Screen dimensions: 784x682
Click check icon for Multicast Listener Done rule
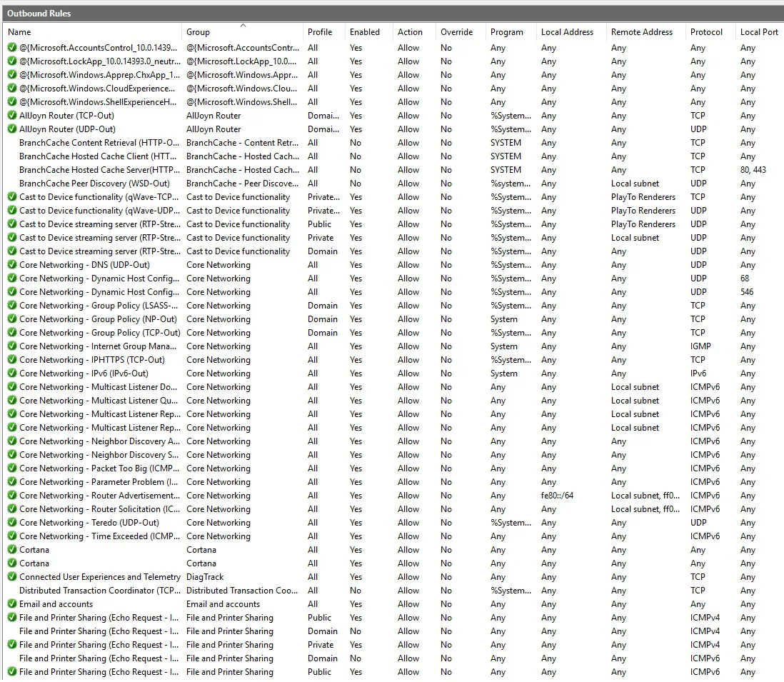tap(12, 387)
